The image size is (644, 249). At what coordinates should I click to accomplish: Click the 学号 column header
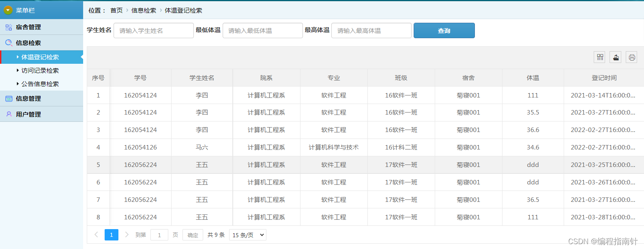(x=140, y=78)
